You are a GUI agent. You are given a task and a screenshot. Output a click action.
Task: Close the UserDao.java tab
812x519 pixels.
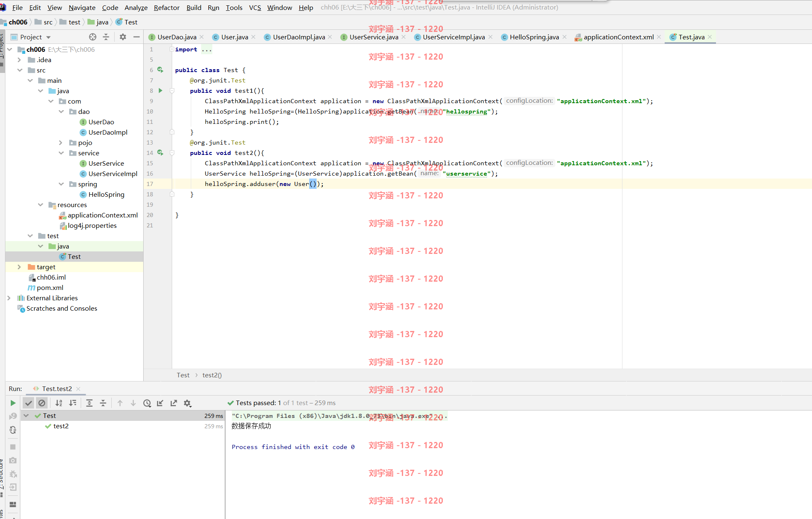[202, 37]
